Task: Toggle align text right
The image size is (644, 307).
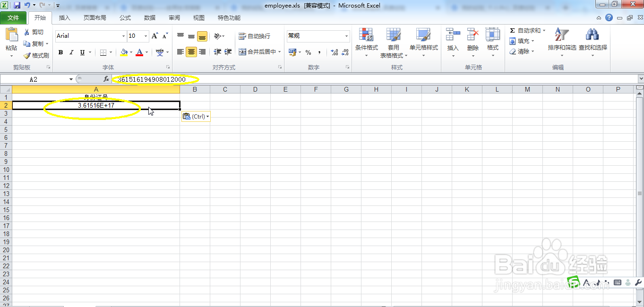Action: click(x=202, y=52)
